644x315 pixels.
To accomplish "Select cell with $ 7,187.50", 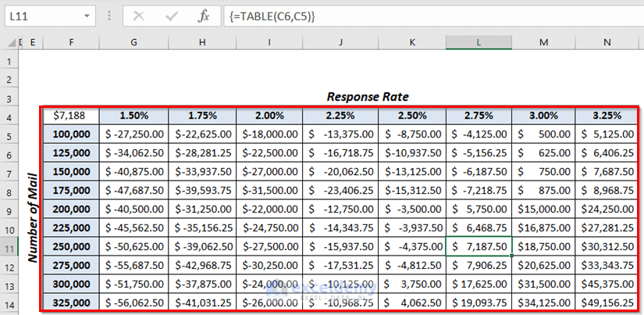I will [x=479, y=246].
